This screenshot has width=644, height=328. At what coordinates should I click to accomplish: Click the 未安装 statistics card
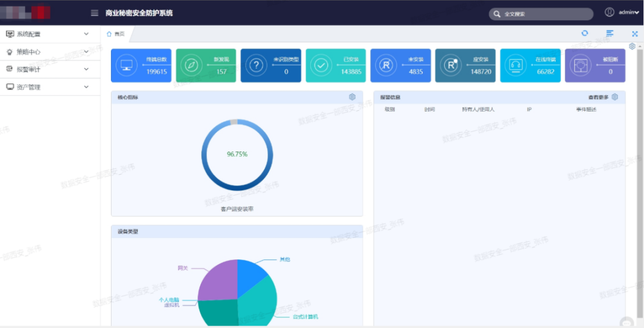pyautogui.click(x=401, y=66)
